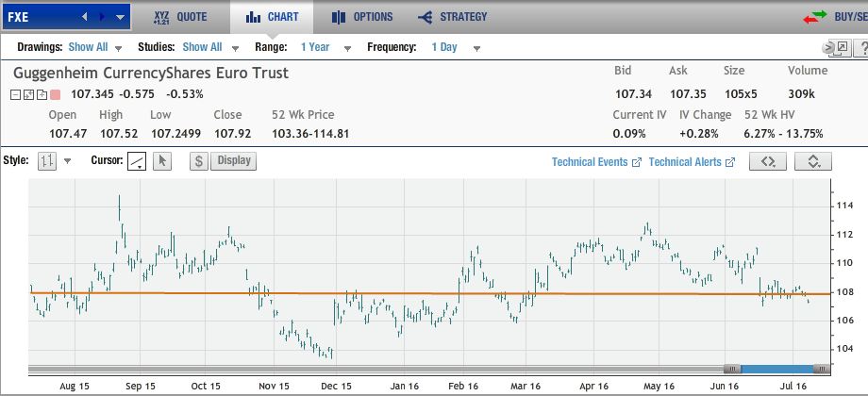868x396 pixels.
Task: Open the Options tab
Action: tap(362, 17)
